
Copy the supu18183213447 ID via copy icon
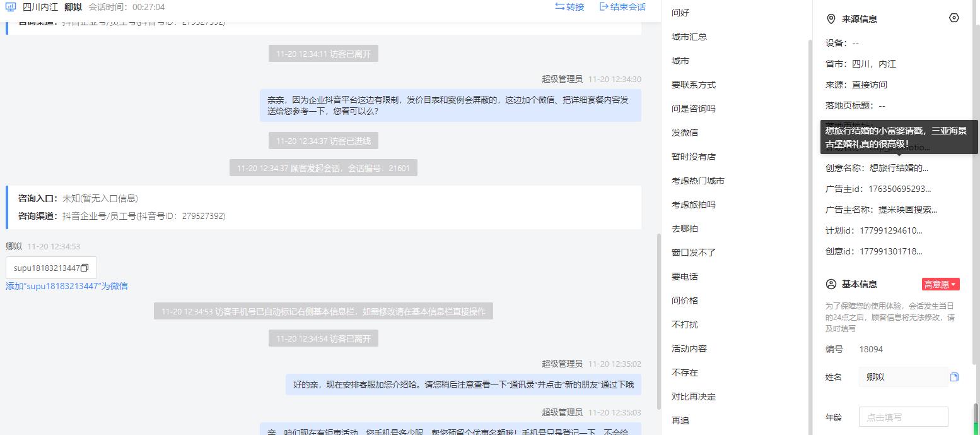(85, 268)
